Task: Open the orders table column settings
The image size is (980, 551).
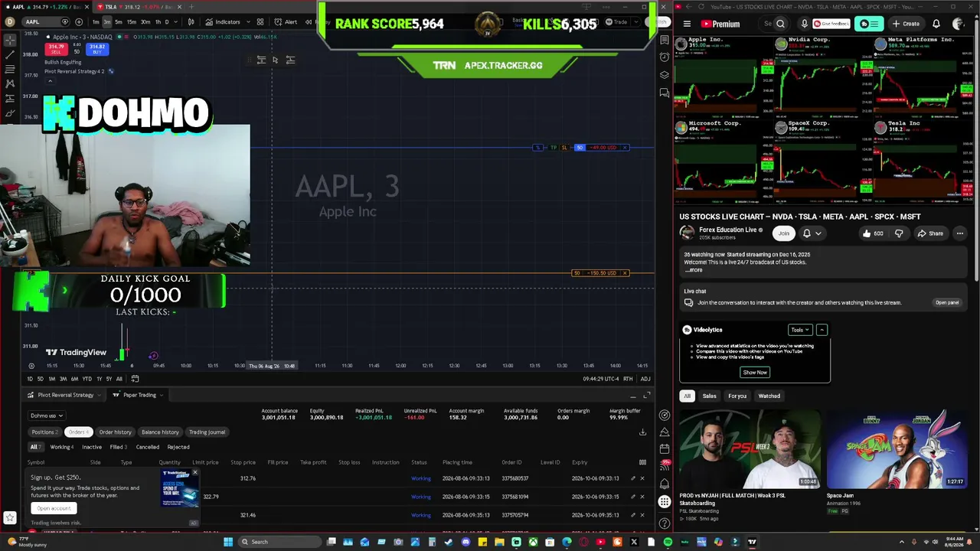Action: [642, 462]
